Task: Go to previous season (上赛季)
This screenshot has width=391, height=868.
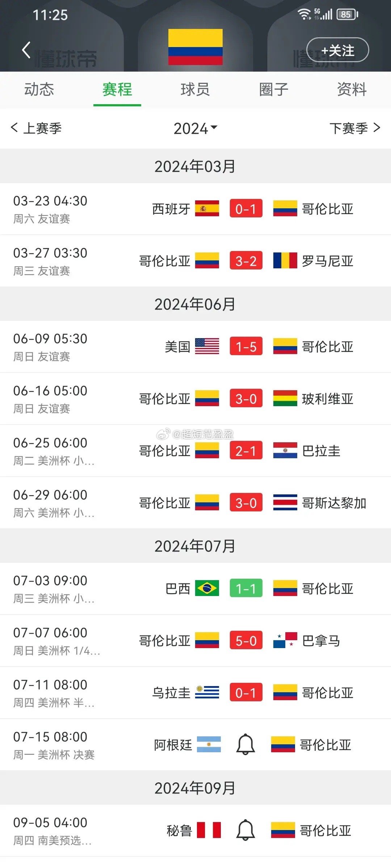Action: pos(37,128)
